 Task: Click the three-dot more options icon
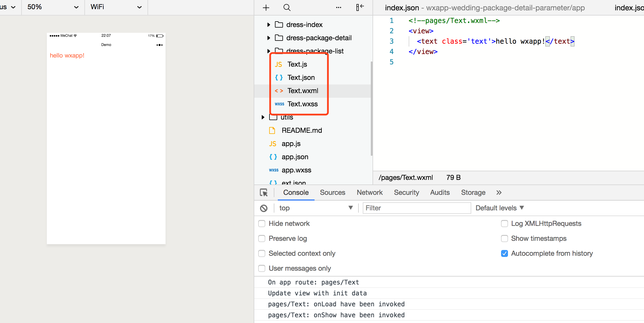(339, 8)
